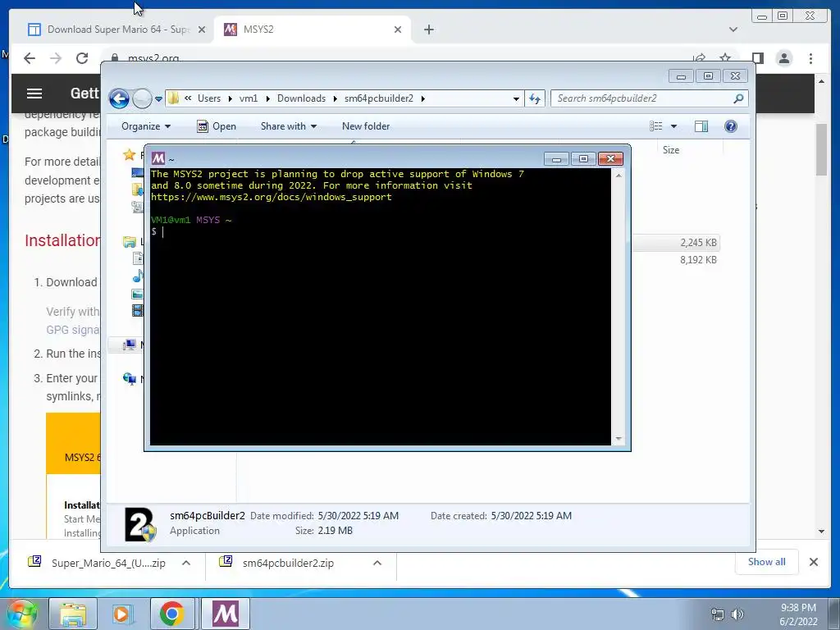The height and width of the screenshot is (630, 840).
Task: Click Chrome side panel icon
Action: coord(757,58)
